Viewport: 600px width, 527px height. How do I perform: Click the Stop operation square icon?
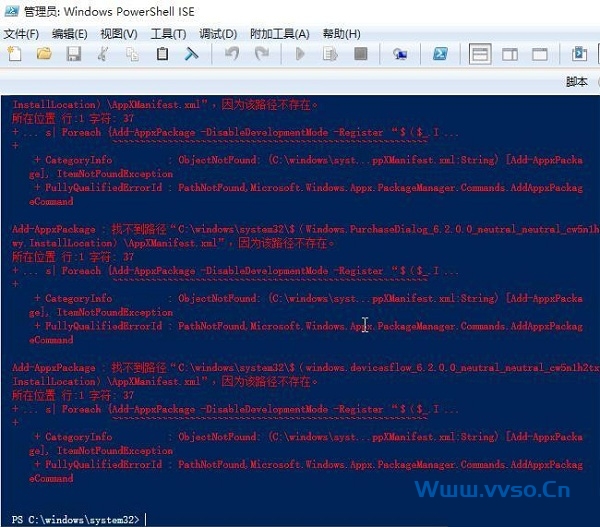(361, 54)
